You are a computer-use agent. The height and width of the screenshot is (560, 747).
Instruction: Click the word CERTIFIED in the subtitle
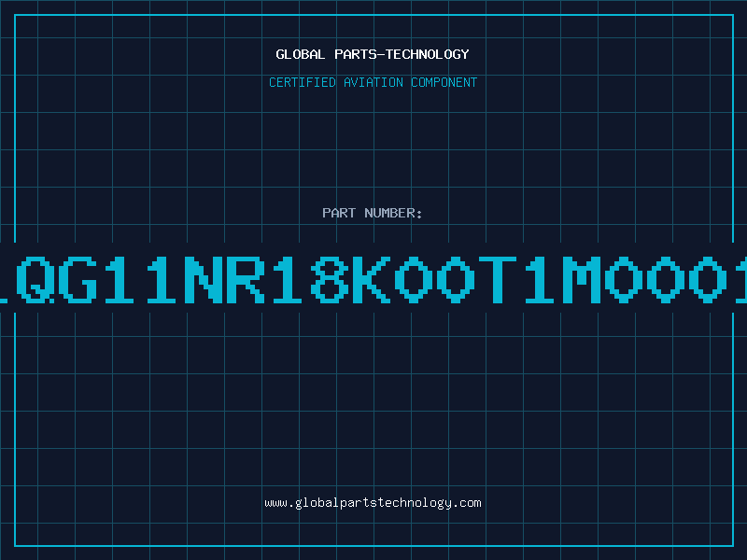pyautogui.click(x=303, y=82)
